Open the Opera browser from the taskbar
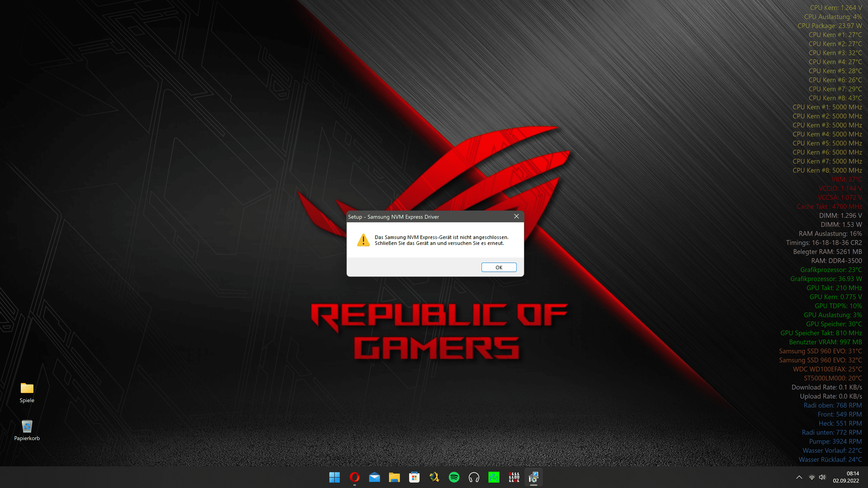This screenshot has height=488, width=868. point(354,477)
